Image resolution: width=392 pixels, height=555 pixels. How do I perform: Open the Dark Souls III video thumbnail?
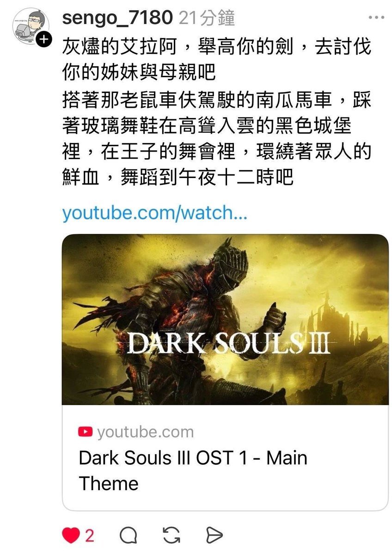point(225,320)
